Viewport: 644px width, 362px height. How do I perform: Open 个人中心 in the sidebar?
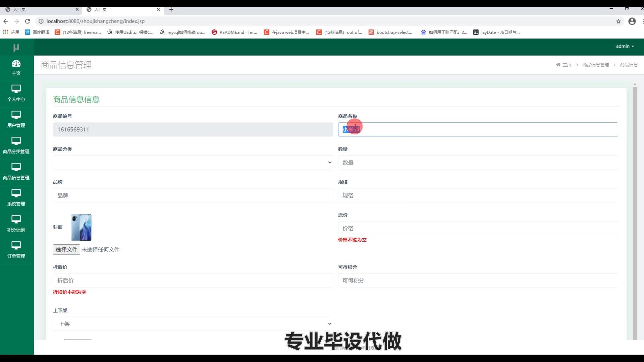pyautogui.click(x=16, y=93)
